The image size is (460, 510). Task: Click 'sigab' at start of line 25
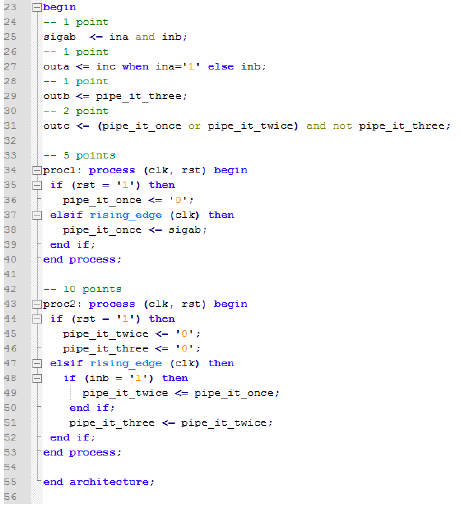[60, 37]
